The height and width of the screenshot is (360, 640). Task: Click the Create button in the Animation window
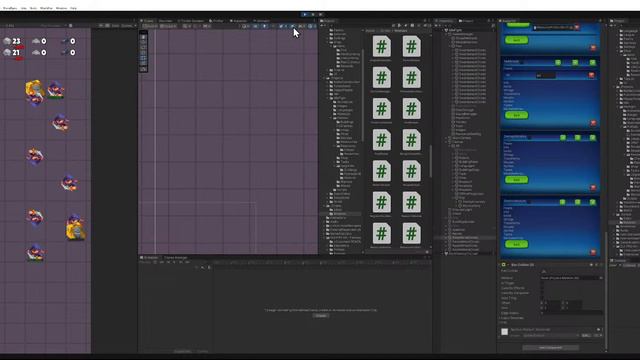321,316
